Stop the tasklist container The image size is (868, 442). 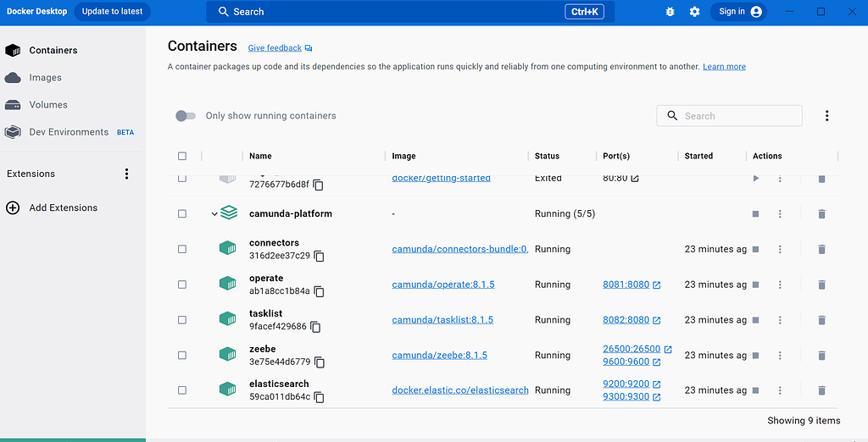(x=755, y=320)
